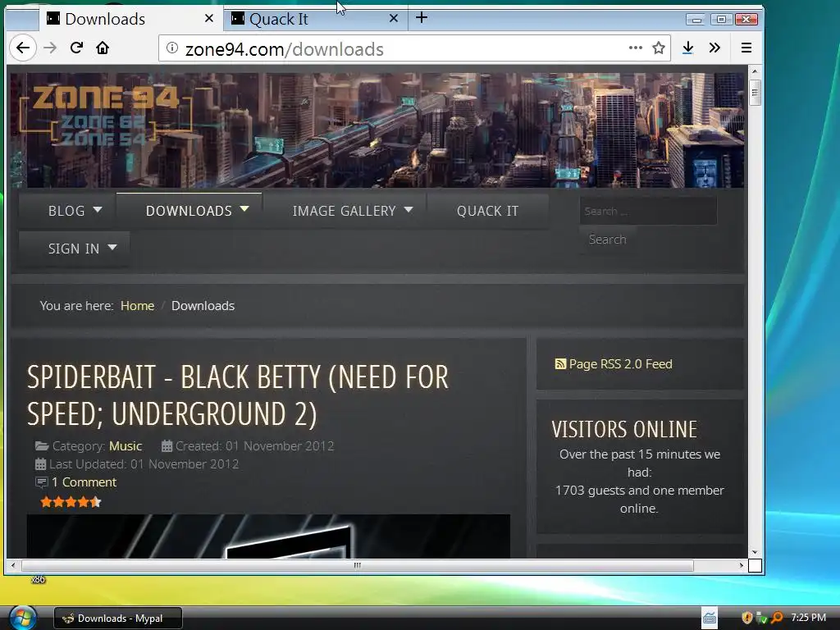Click the vertical scrollbar down arrow

[x=755, y=552]
